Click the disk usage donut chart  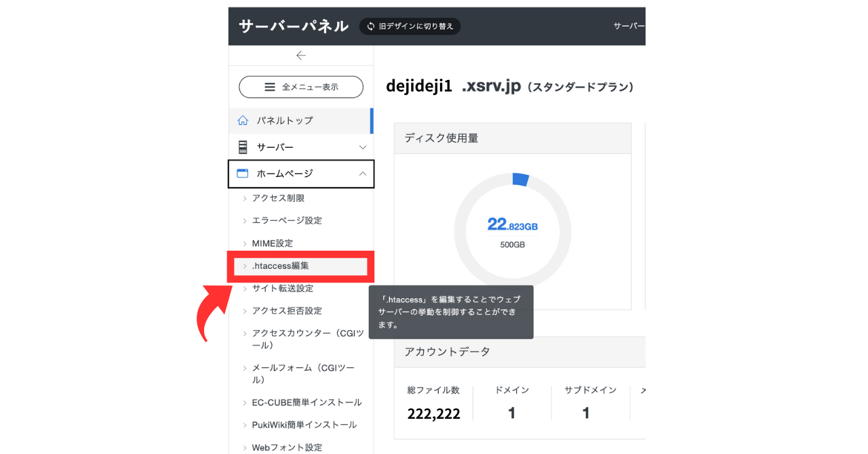[513, 232]
